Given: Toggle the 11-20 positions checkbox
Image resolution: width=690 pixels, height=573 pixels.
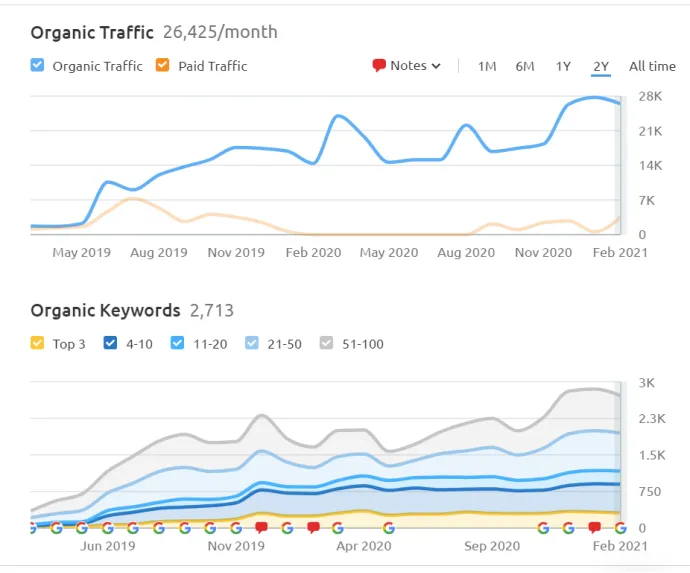Looking at the screenshot, I should tap(177, 343).
